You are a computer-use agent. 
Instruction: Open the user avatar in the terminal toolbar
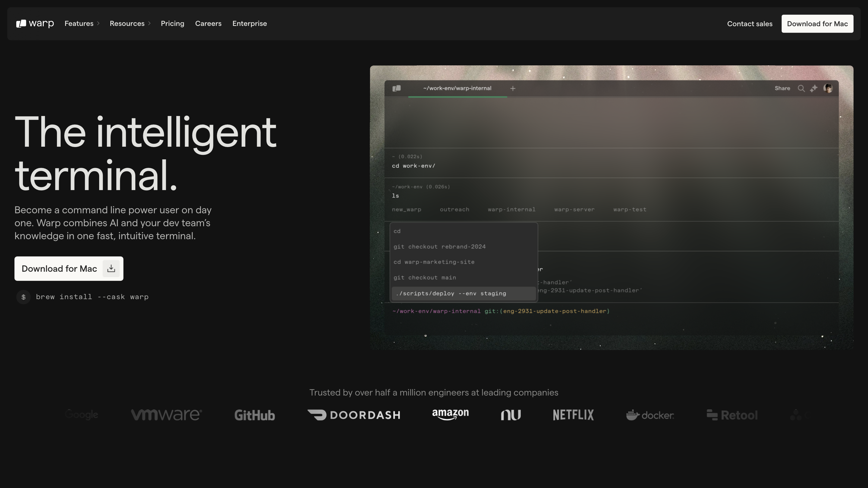(828, 88)
